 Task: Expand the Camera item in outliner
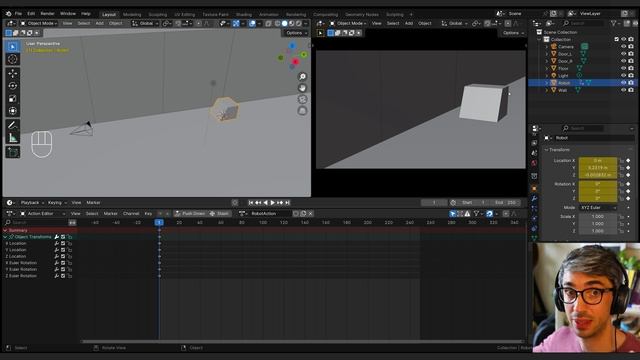point(547,47)
